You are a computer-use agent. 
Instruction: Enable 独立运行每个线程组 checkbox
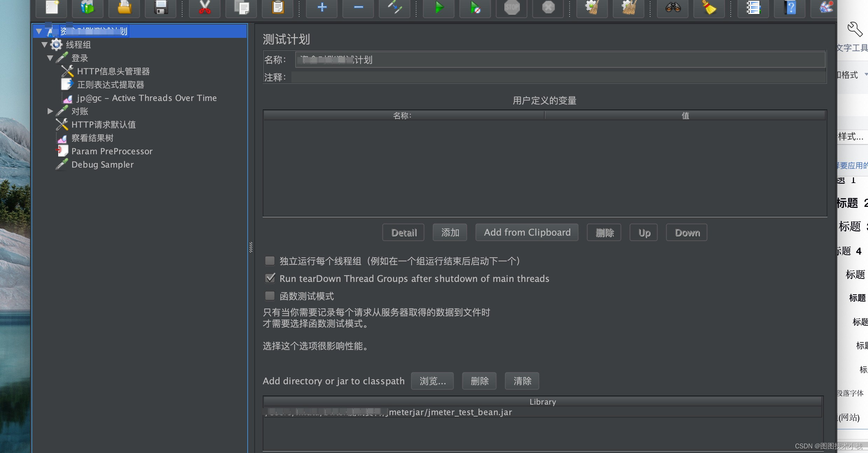(270, 261)
